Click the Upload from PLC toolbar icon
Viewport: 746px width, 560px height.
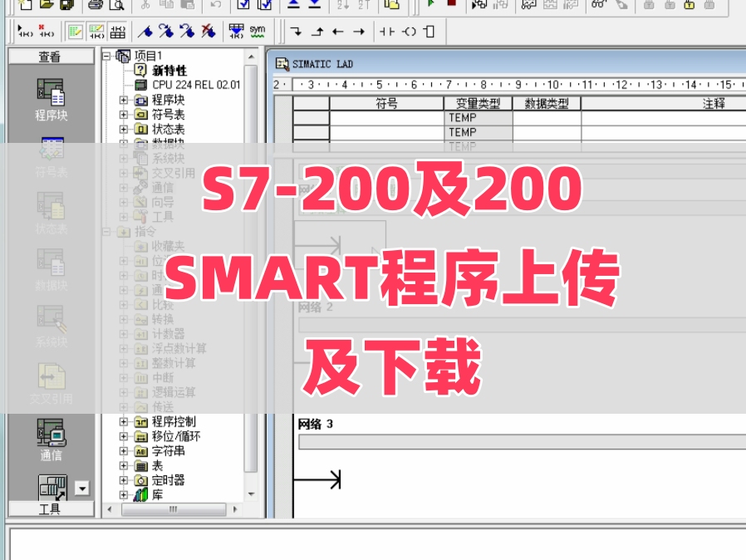292,7
